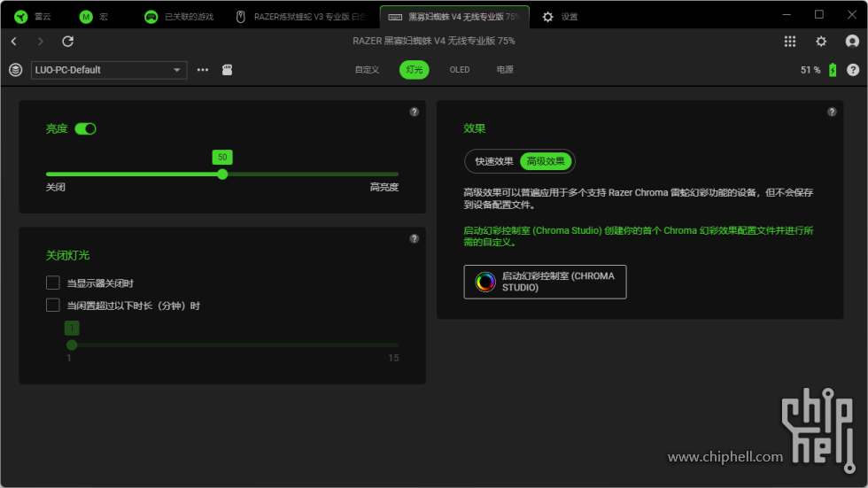Screen dimensions: 868x488
Task: Open the three-dot profile options menu
Action: pyautogui.click(x=203, y=70)
